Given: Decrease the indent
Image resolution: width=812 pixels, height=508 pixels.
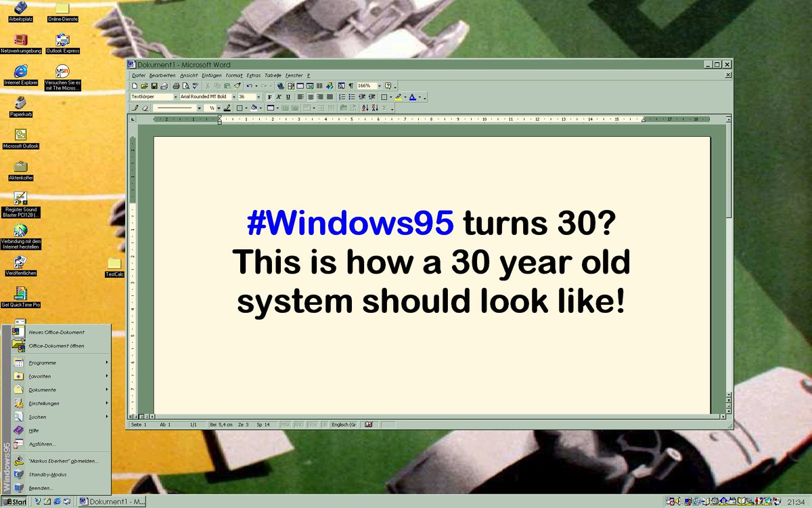Looking at the screenshot, I should pos(362,97).
